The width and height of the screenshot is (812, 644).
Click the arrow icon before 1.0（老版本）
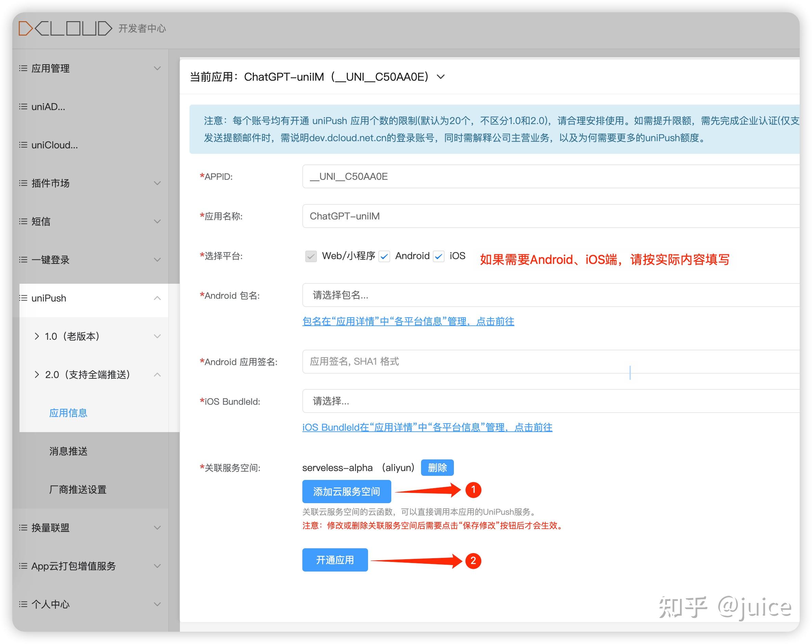37,336
